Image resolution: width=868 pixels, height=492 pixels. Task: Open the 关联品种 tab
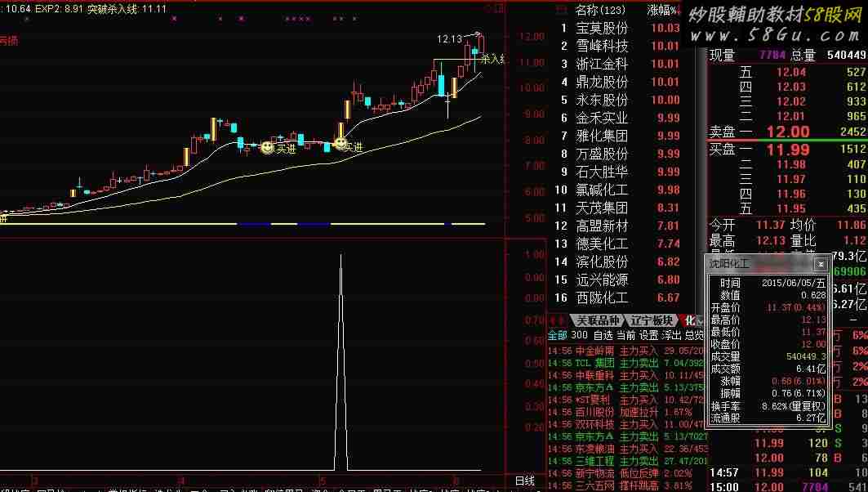pyautogui.click(x=598, y=320)
